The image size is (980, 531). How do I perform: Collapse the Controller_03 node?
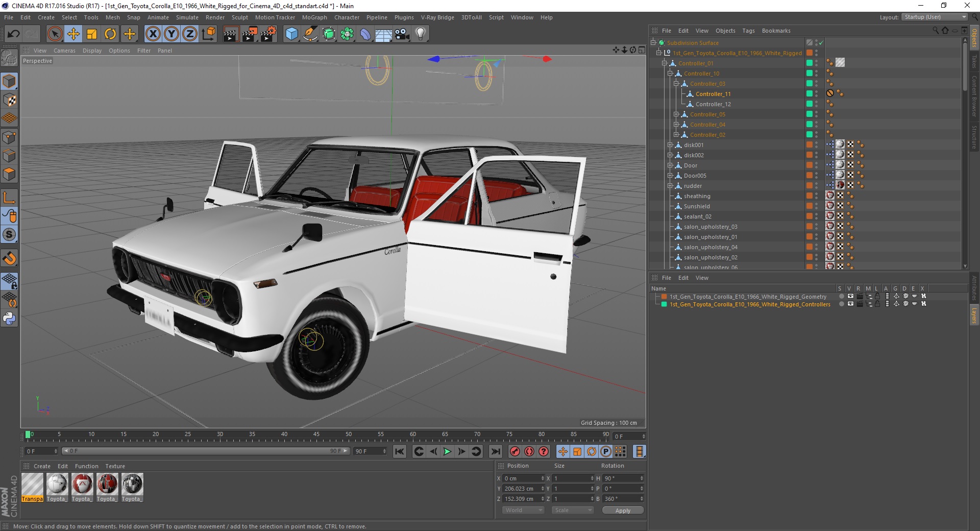point(676,84)
